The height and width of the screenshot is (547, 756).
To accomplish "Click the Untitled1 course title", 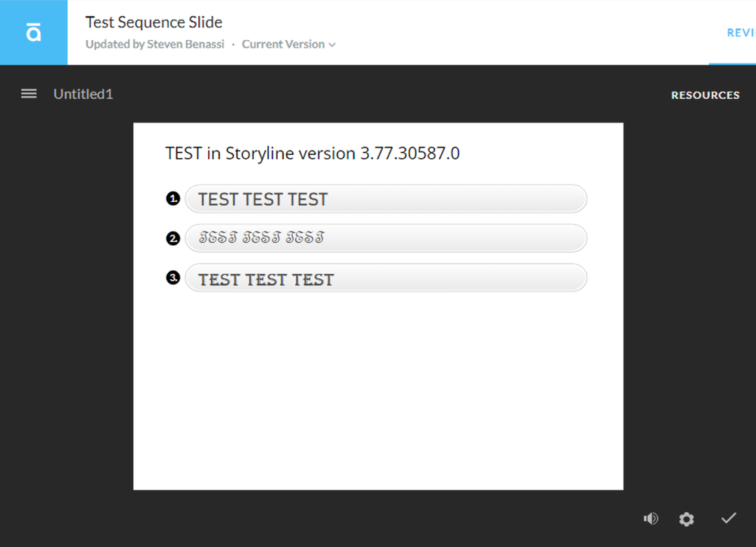I will [x=83, y=94].
